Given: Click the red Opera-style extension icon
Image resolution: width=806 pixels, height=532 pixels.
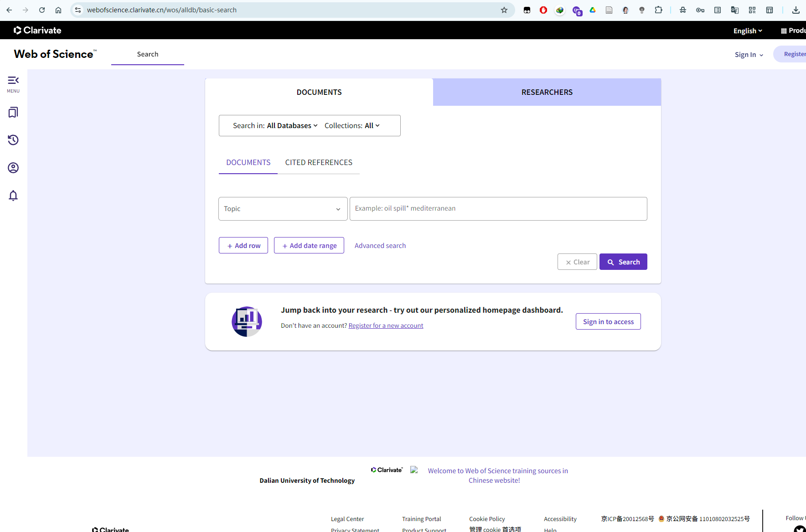Looking at the screenshot, I should (x=543, y=10).
